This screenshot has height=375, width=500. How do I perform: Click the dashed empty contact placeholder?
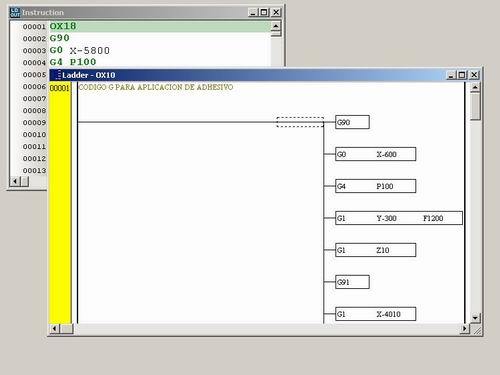[300, 122]
